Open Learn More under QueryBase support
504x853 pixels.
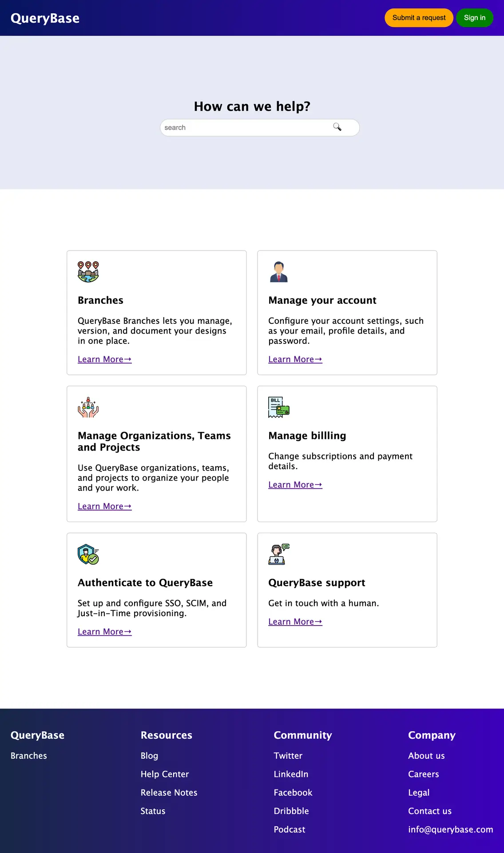click(295, 622)
